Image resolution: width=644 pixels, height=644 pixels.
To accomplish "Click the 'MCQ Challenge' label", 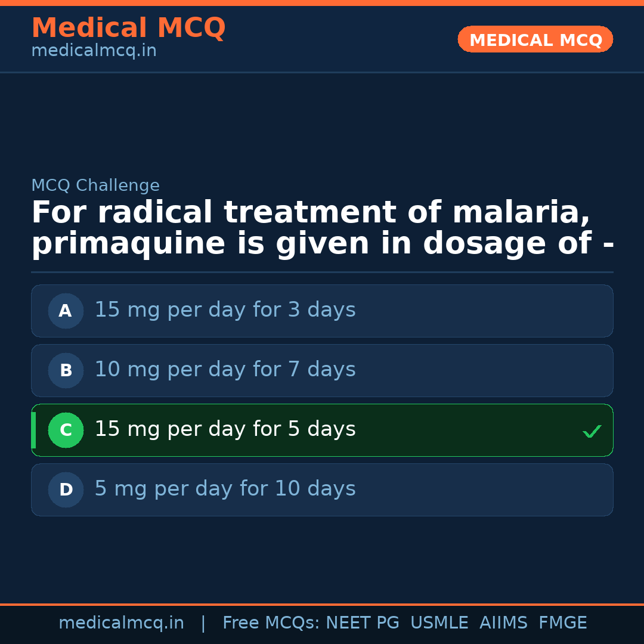I will (95, 185).
